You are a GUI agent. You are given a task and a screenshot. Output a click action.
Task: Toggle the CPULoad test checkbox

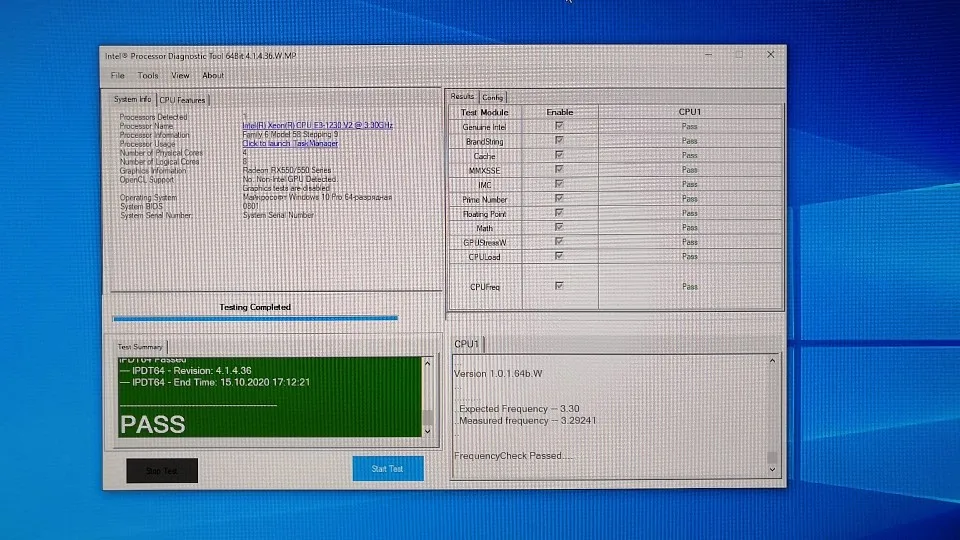559,256
